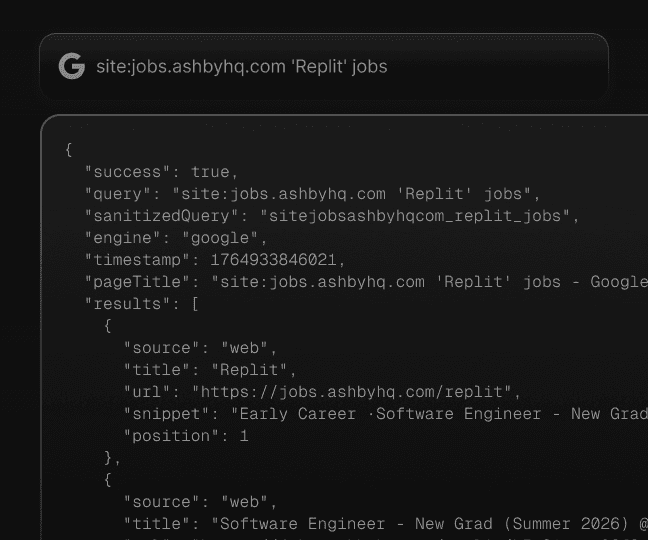Click the "pageTitle" line
The height and width of the screenshot is (540, 648).
point(366,282)
